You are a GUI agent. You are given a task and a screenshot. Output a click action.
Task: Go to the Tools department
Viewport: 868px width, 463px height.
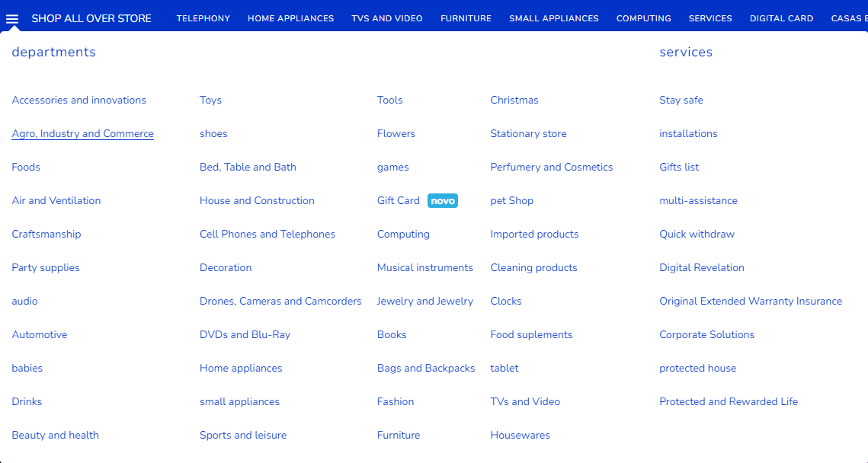click(x=389, y=100)
